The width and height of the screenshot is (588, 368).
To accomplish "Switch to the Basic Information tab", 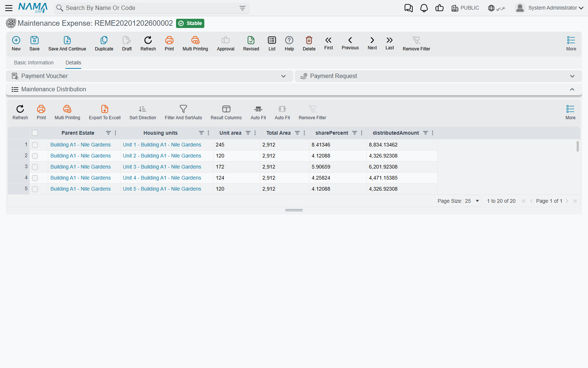I will click(x=34, y=63).
